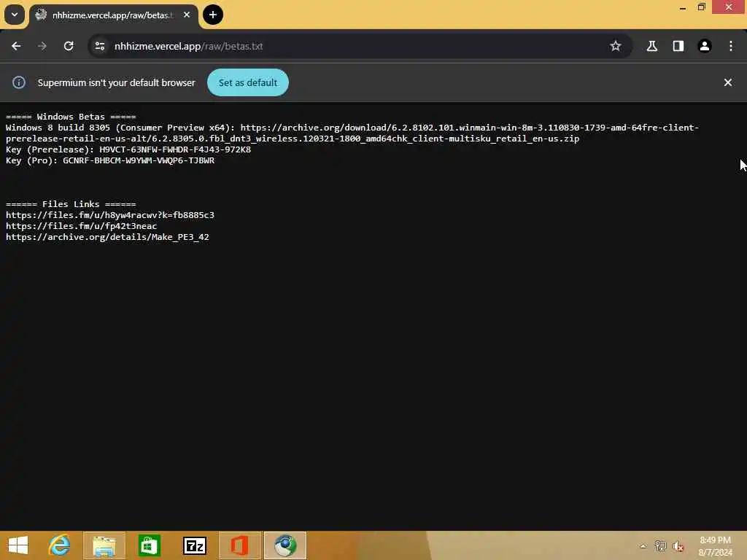Reload the current page

[x=69, y=46]
